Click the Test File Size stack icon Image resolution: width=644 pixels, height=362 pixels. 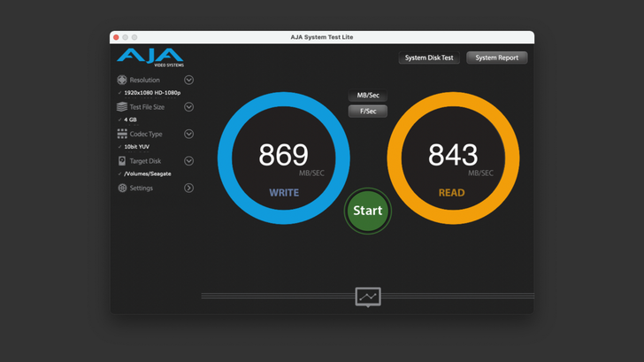pos(122,107)
